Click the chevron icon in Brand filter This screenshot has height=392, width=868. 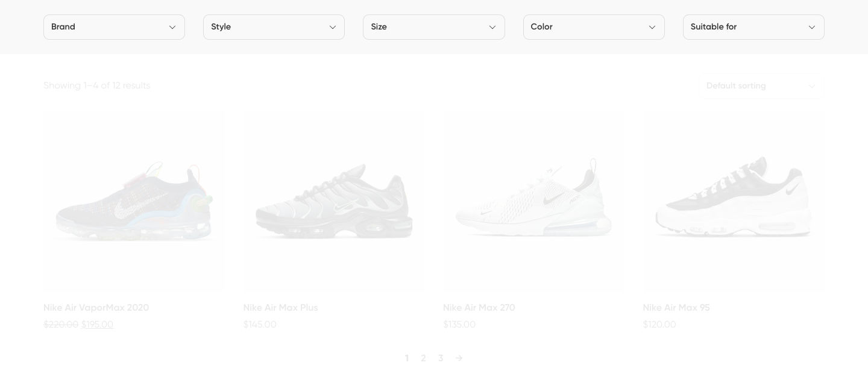(172, 27)
